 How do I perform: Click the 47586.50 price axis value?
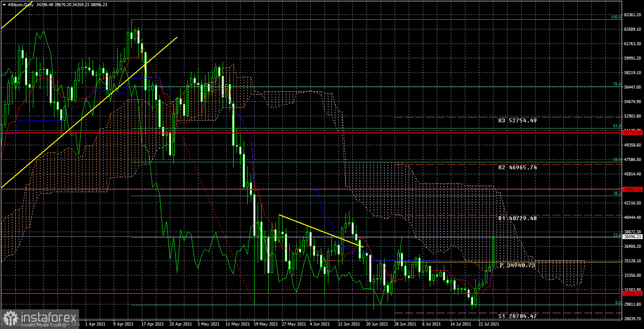pyautogui.click(x=633, y=159)
